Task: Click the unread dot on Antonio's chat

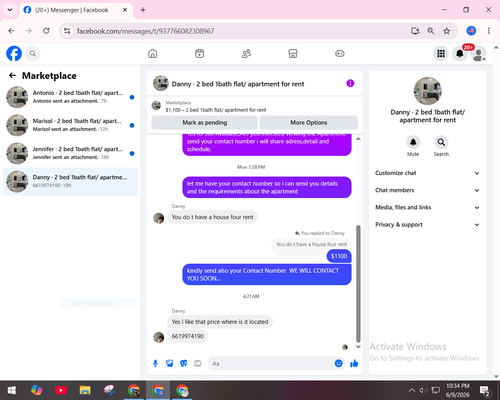Action: tap(132, 97)
